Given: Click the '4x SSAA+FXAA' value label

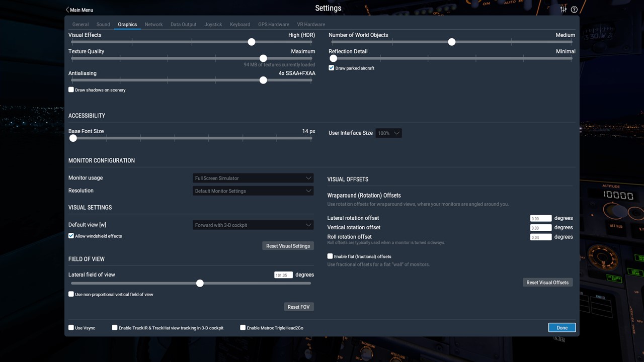Looking at the screenshot, I should point(297,73).
